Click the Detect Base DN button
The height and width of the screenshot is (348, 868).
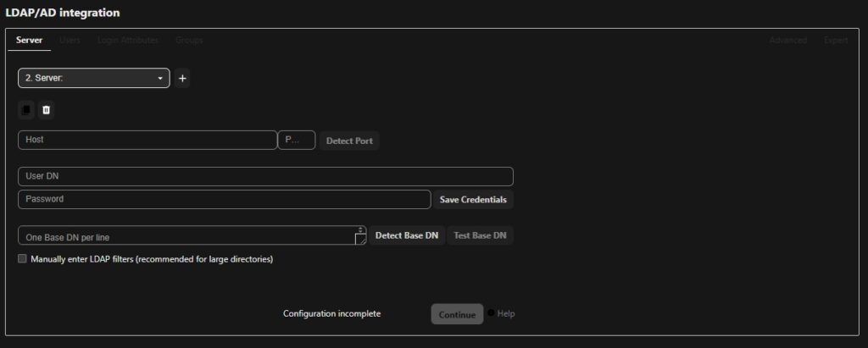coord(407,235)
